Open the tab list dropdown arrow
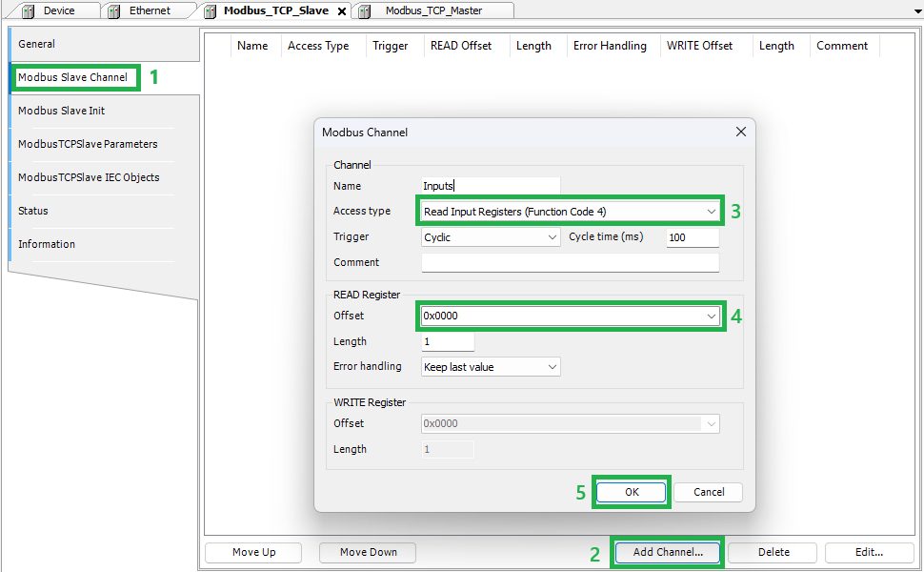 pos(917,11)
